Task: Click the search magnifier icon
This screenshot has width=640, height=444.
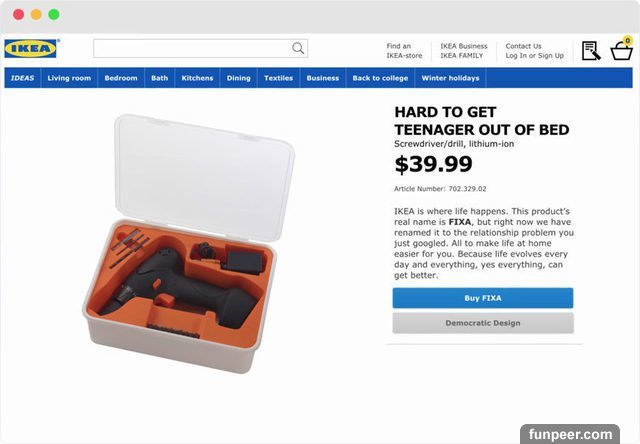Action: click(298, 48)
